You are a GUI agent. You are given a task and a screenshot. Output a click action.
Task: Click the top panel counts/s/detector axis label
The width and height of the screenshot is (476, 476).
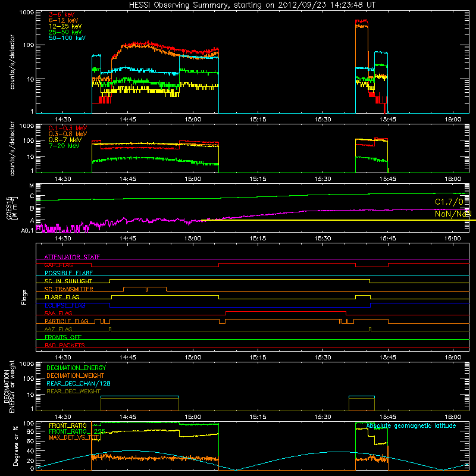pyautogui.click(x=12, y=62)
